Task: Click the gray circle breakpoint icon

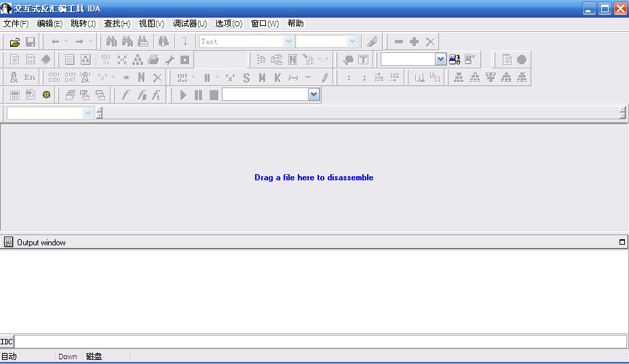Action: click(522, 60)
